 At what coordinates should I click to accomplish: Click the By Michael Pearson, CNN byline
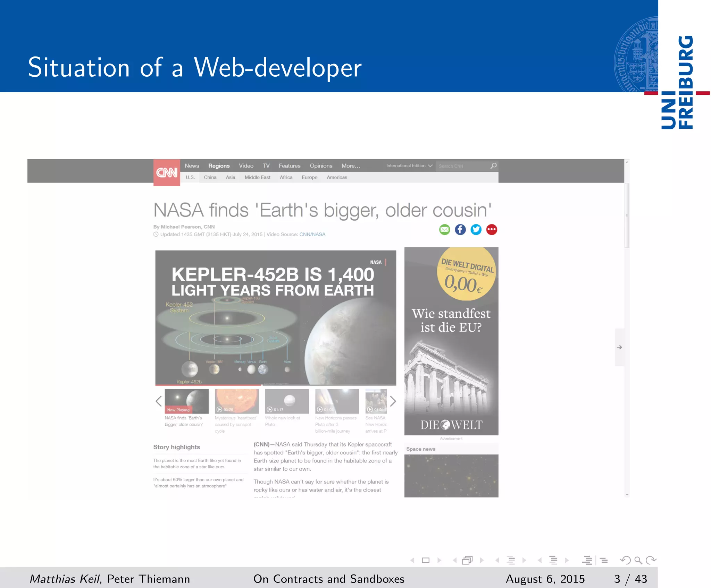click(184, 227)
